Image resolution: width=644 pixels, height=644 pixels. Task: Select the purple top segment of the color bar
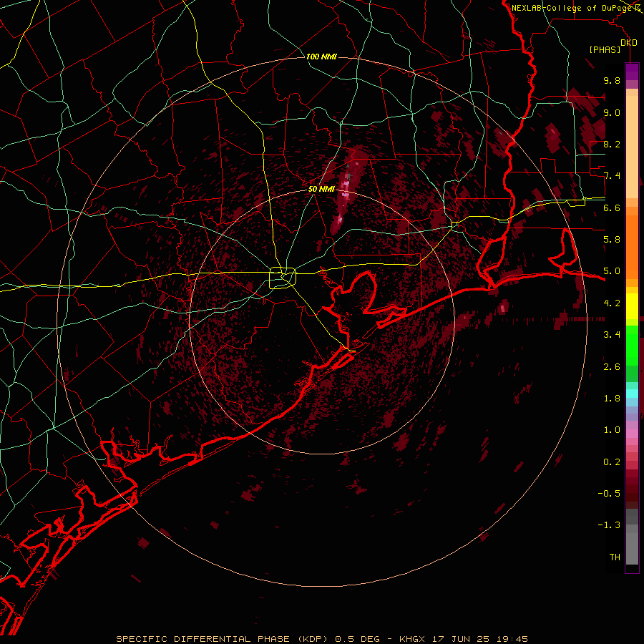coord(632,72)
